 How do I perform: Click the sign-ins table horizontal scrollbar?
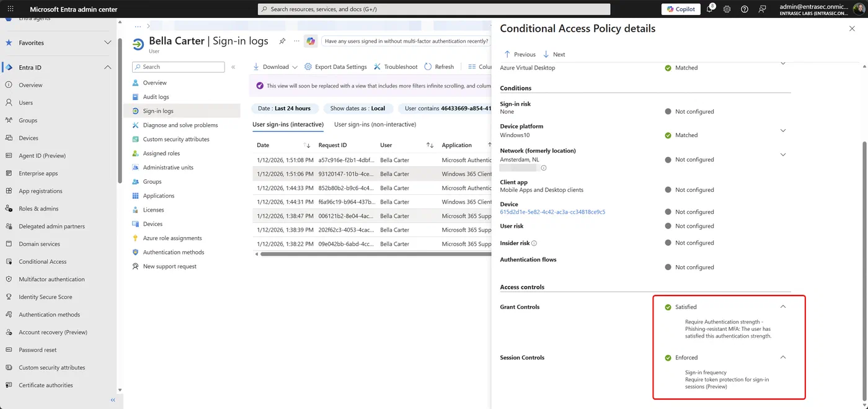(376, 254)
